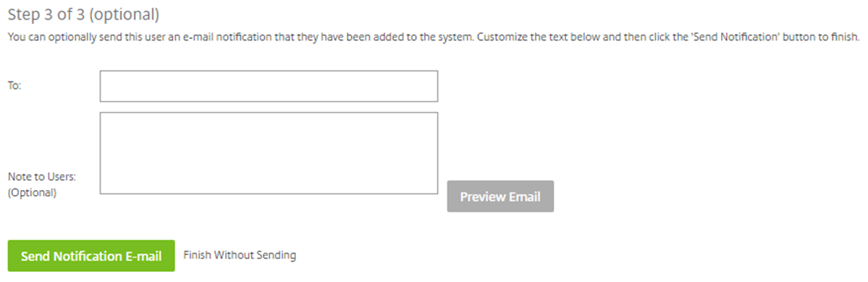This screenshot has height=282, width=868.
Task: Select the empty recipient address field
Action: (269, 86)
